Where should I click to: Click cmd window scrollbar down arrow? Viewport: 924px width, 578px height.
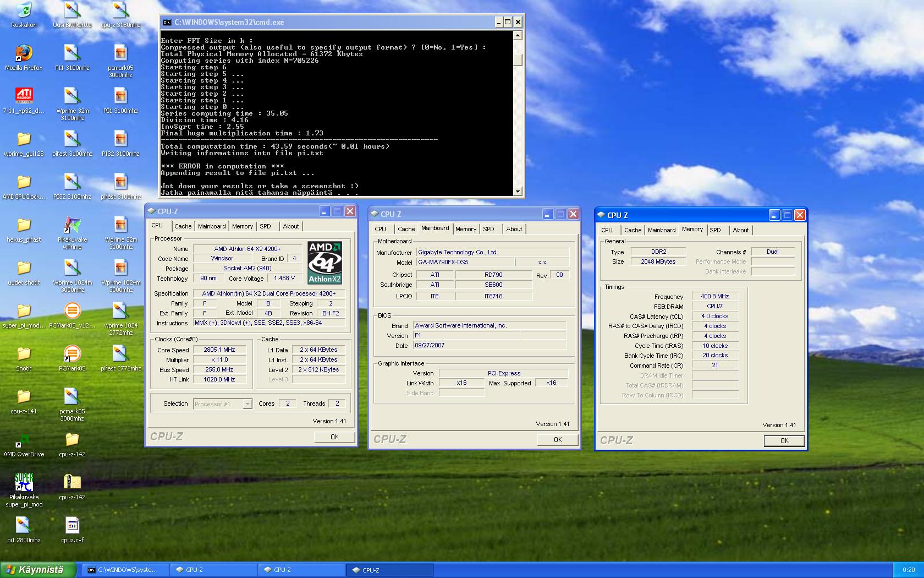[x=518, y=191]
